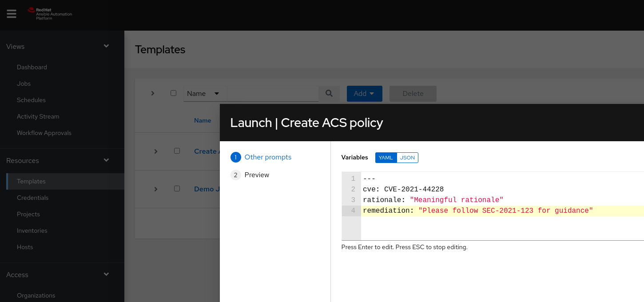Tick the select-all templates checkbox

[174, 93]
